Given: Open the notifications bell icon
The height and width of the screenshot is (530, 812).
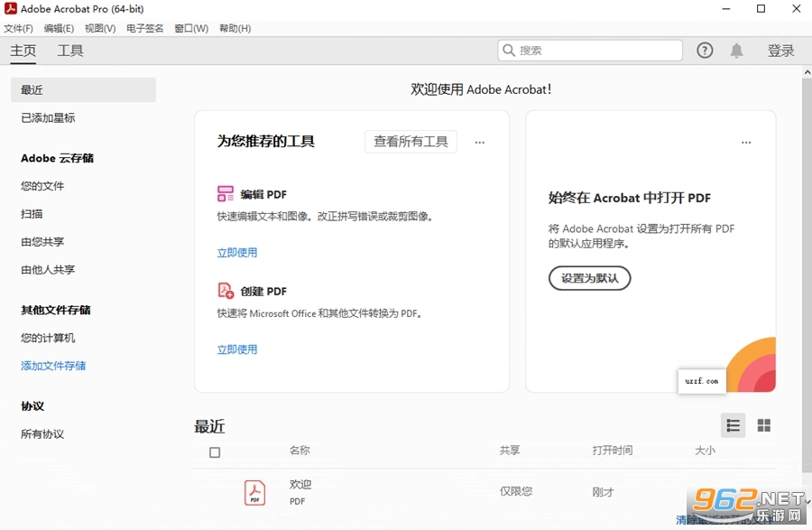Looking at the screenshot, I should 736,51.
